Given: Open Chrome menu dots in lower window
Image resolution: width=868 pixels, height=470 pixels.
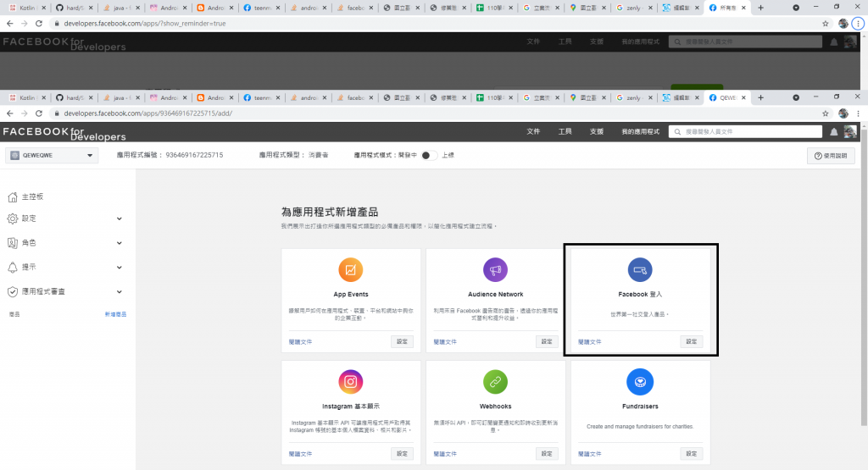Looking at the screenshot, I should click(858, 113).
